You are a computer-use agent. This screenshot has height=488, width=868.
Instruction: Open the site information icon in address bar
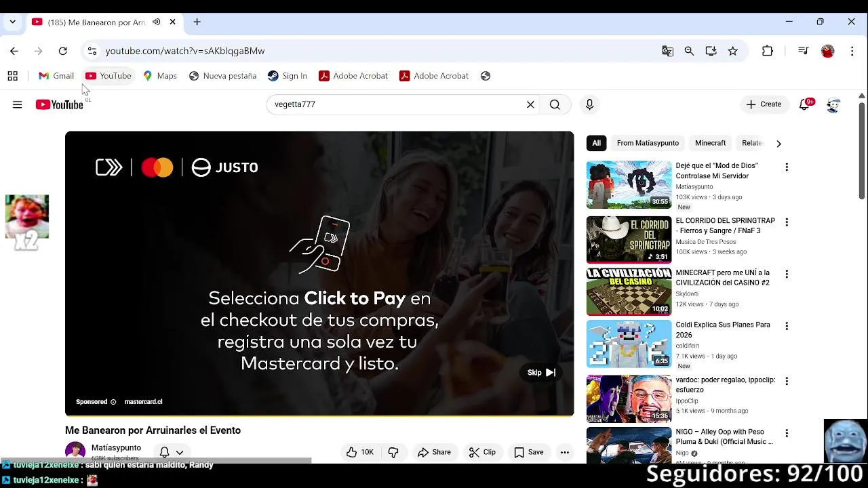(x=92, y=51)
